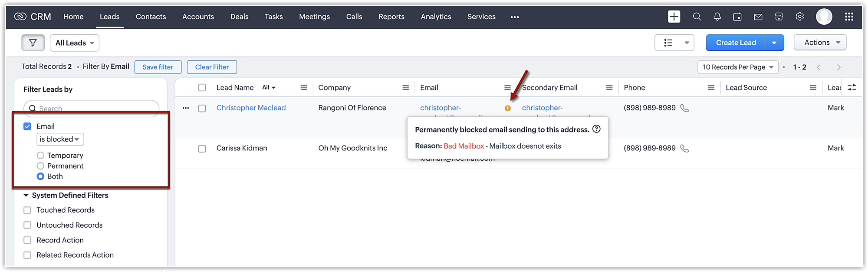
Task: Open the global search magnifier icon
Action: (697, 17)
